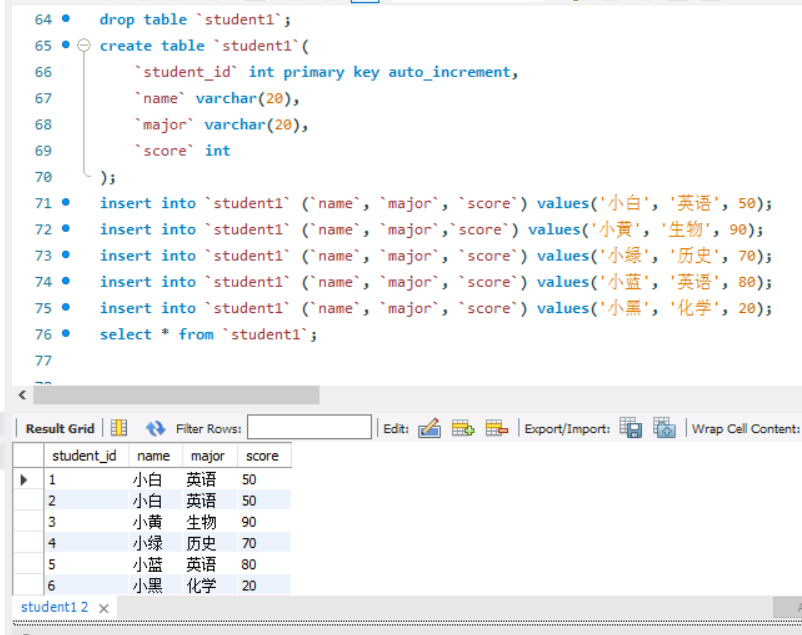
Task: Select the row pointer arrow for row 1
Action: pyautogui.click(x=24, y=479)
